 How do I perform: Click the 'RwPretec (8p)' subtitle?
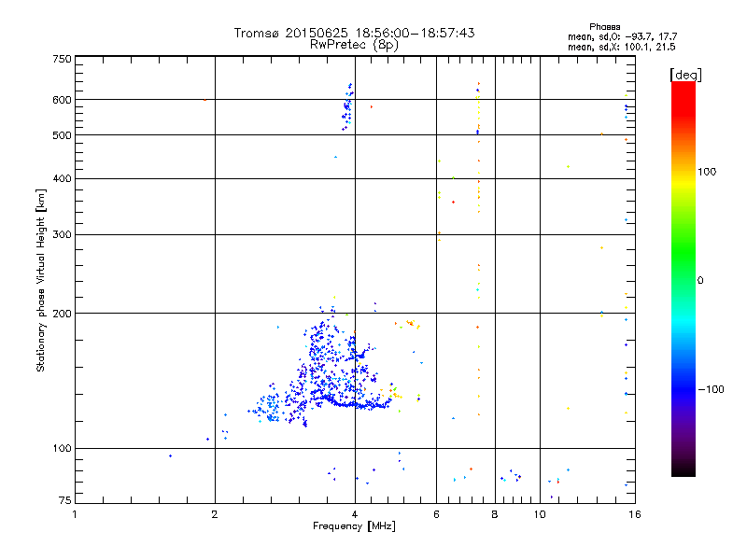[354, 45]
